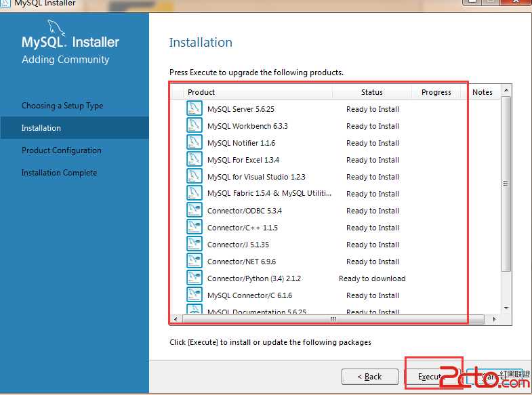Select 'Connector/Python (3.4) 2.1.2' row text
Screen dimensions: 532x395
tap(254, 278)
